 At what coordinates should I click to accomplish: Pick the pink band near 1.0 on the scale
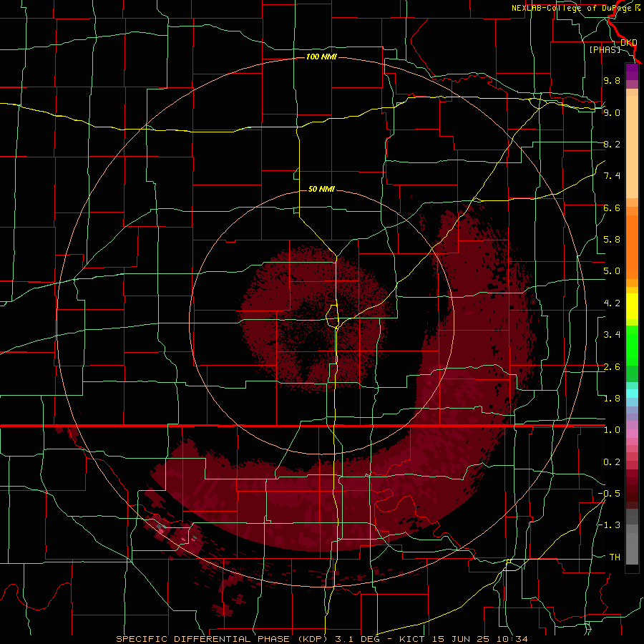tap(632, 434)
